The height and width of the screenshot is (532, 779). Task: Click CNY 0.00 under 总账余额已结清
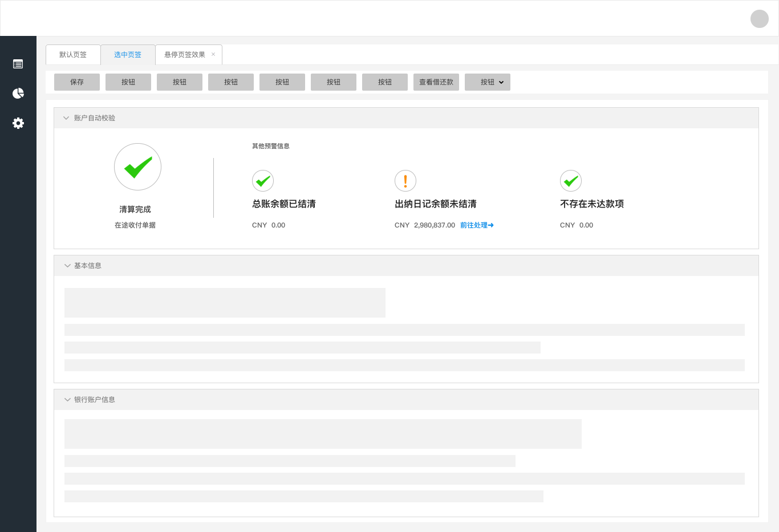269,225
